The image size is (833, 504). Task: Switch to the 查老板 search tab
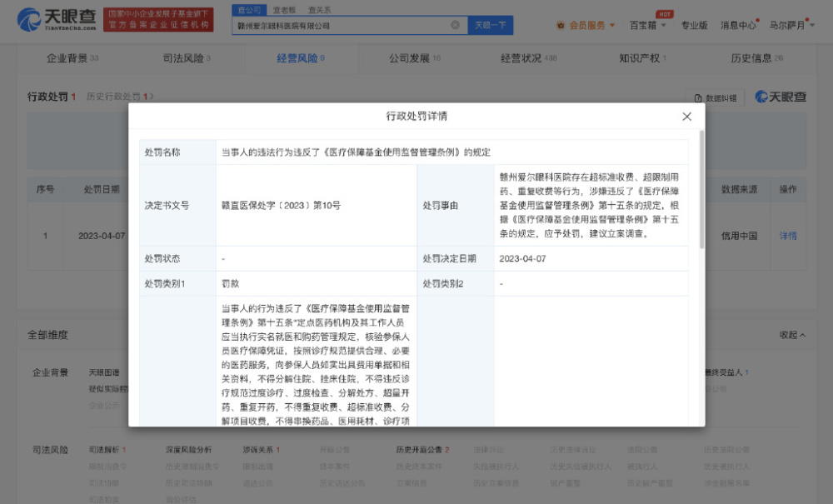(283, 9)
